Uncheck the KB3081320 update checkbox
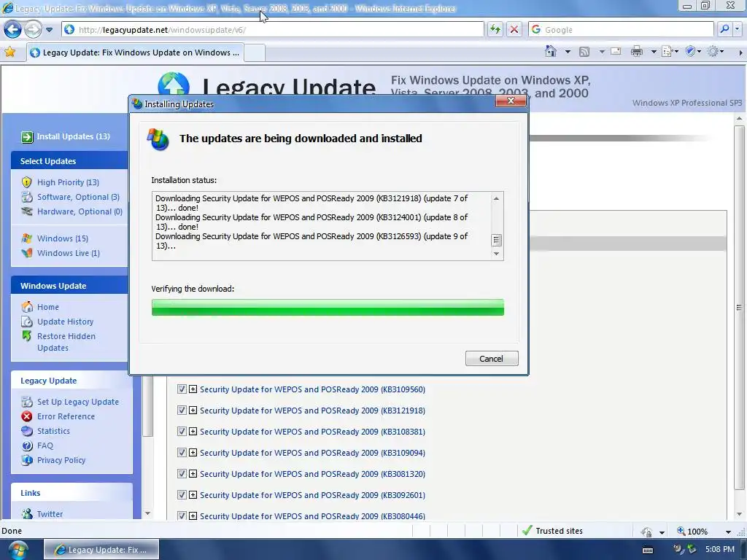Viewport: 747px width, 560px height. pos(182,474)
